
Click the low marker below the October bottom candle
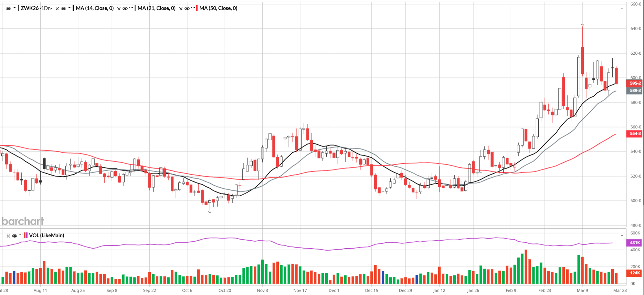coord(210,212)
